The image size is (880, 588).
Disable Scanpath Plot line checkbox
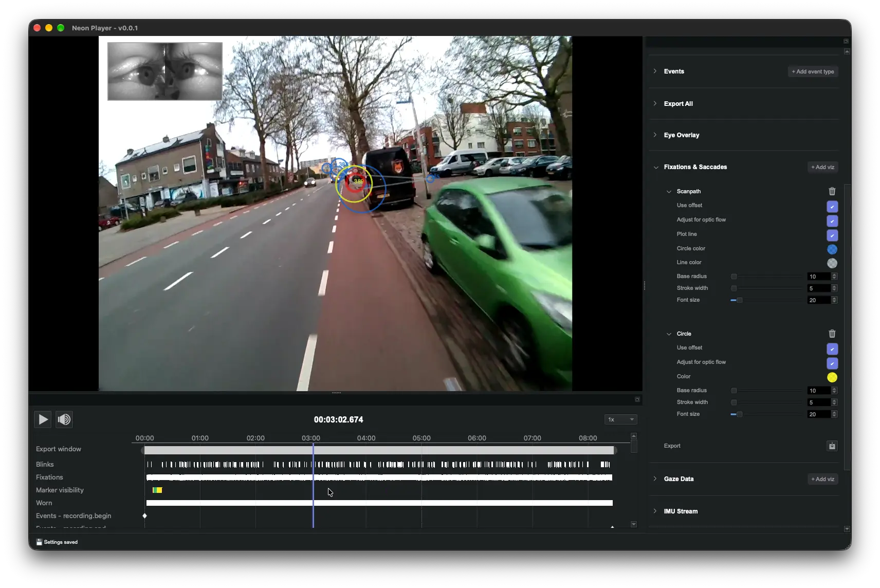[x=832, y=235]
